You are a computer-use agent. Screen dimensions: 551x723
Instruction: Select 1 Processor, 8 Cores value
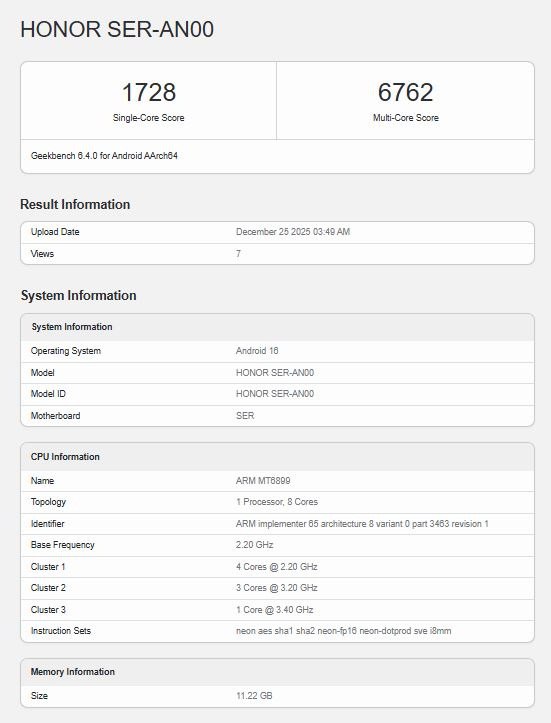coord(277,502)
